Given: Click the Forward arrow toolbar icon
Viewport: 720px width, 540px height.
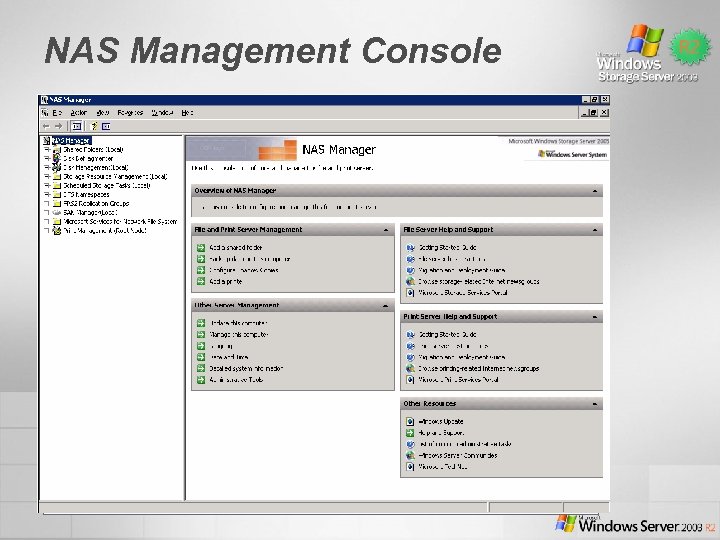Looking at the screenshot, I should click(58, 126).
